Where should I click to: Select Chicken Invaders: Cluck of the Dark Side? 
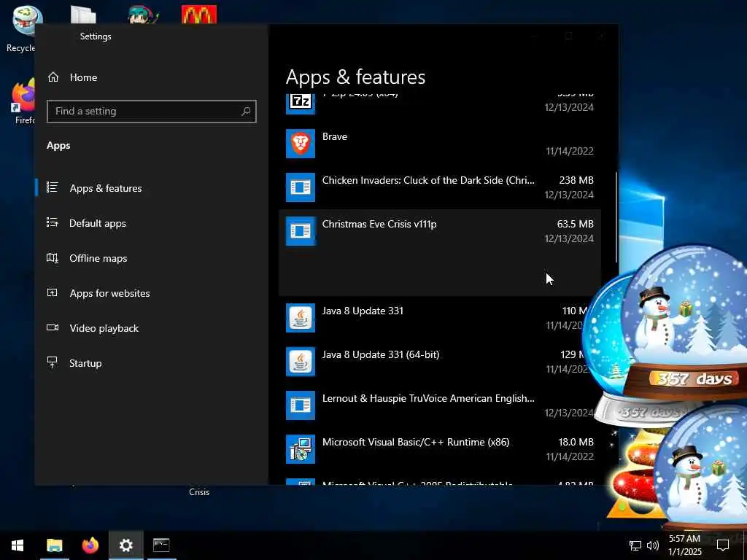(440, 187)
